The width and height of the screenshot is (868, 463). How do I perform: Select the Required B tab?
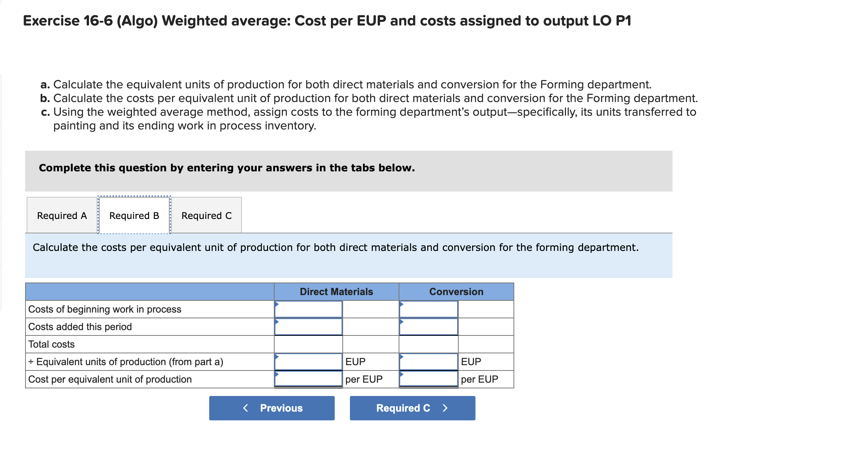point(134,216)
